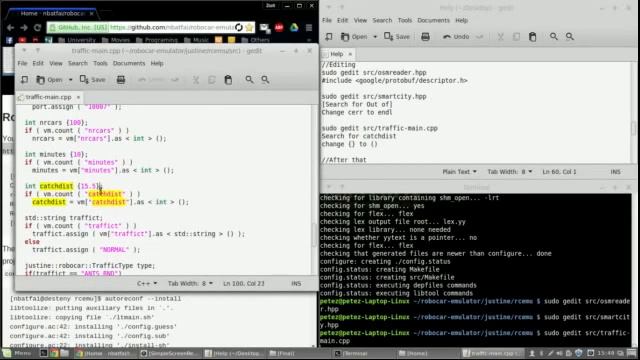
Task: Click Open button in Help gedit toolbar
Action: [354, 37]
